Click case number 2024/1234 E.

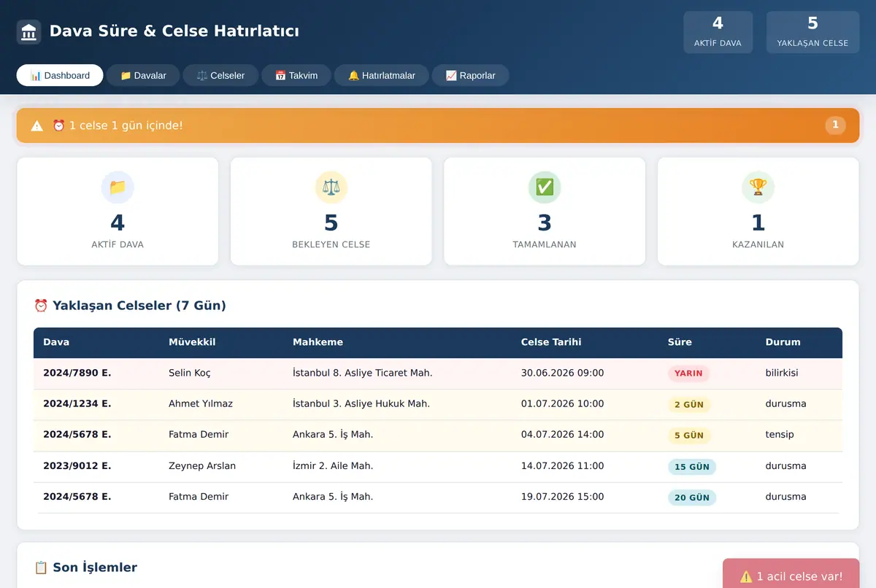[x=77, y=403]
